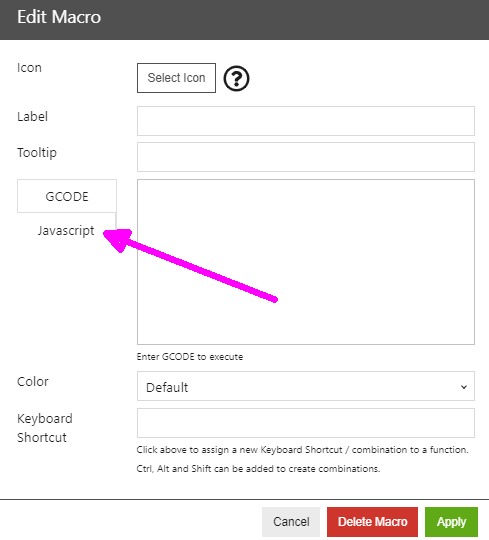Open the Color dropdown showing Default

pos(306,386)
